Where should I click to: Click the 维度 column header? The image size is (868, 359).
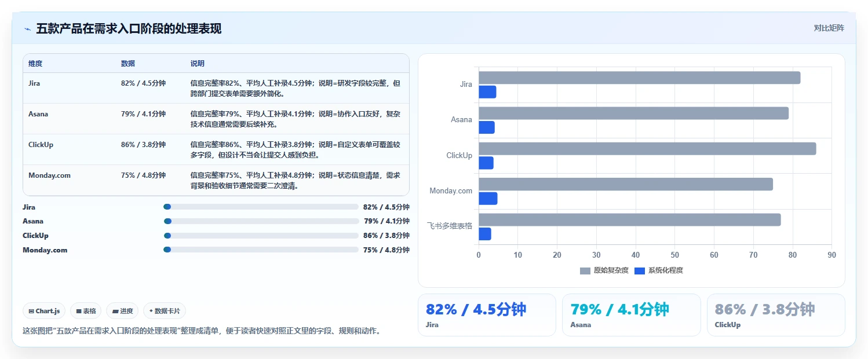coord(35,64)
